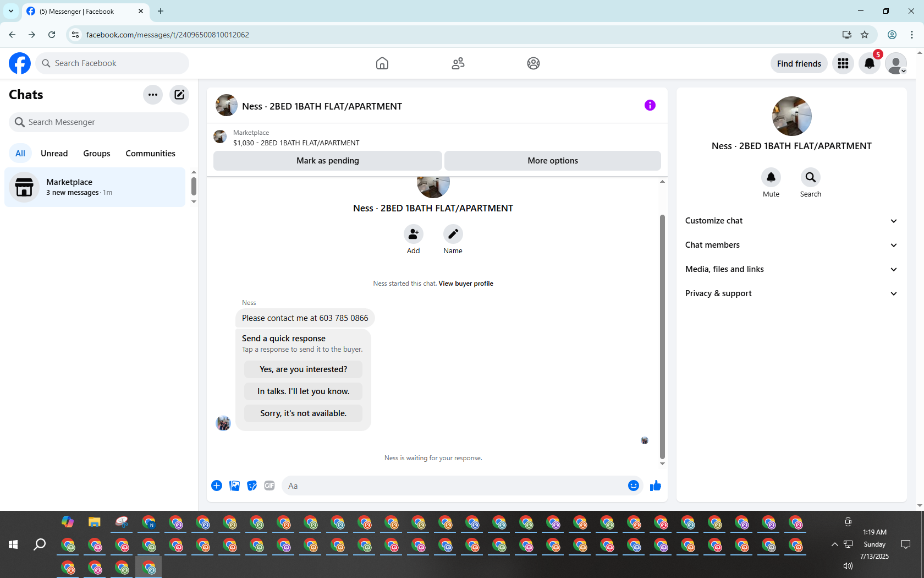Open the Windows Start menu
Image resolution: width=924 pixels, height=578 pixels.
point(14,544)
